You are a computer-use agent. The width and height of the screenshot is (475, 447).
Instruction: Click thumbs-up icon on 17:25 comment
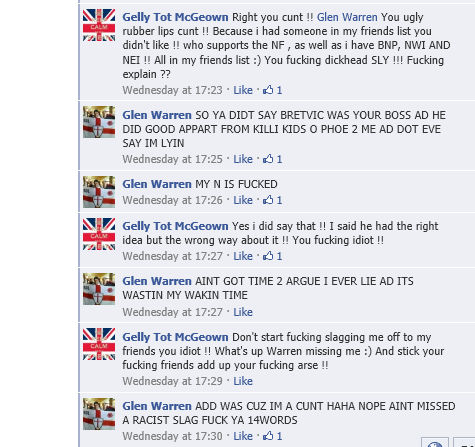pos(268,159)
